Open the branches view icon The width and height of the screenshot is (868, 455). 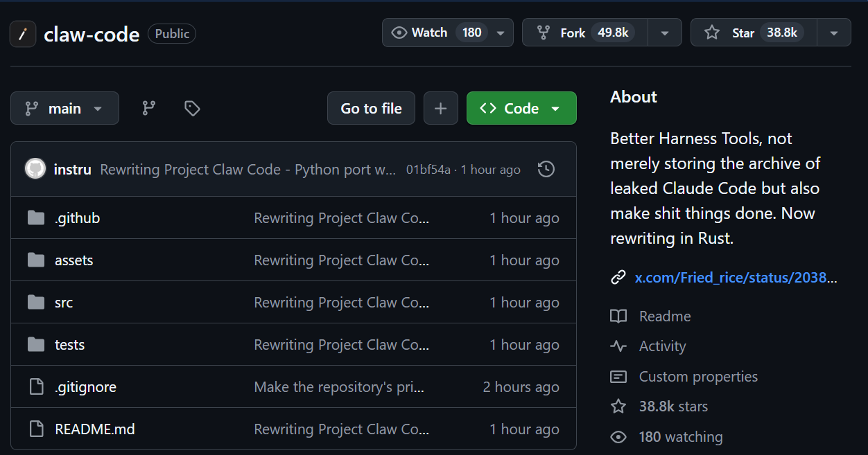pyautogui.click(x=149, y=108)
